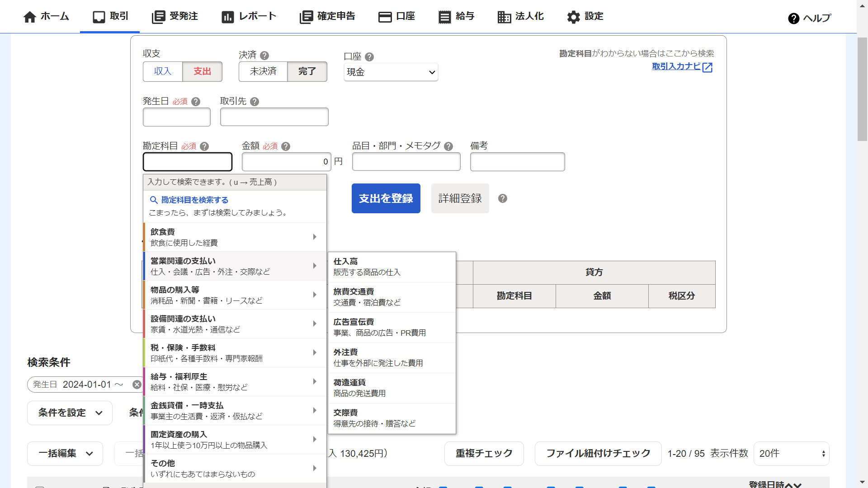Open the help tooltip next to 決済

pos(264,56)
